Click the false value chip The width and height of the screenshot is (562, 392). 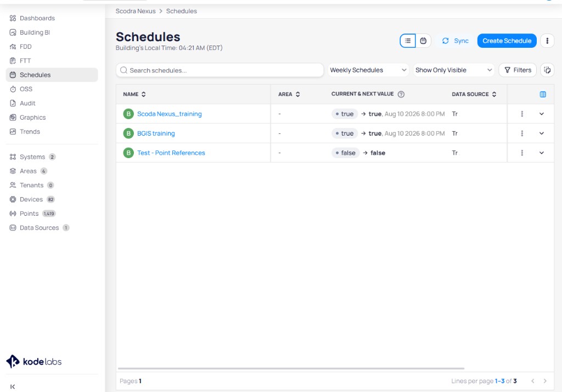tap(346, 153)
